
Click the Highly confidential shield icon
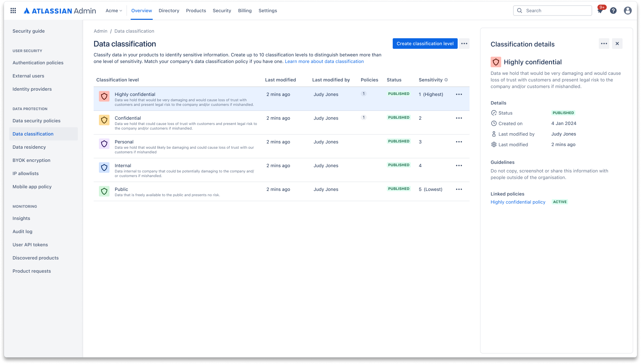click(104, 96)
